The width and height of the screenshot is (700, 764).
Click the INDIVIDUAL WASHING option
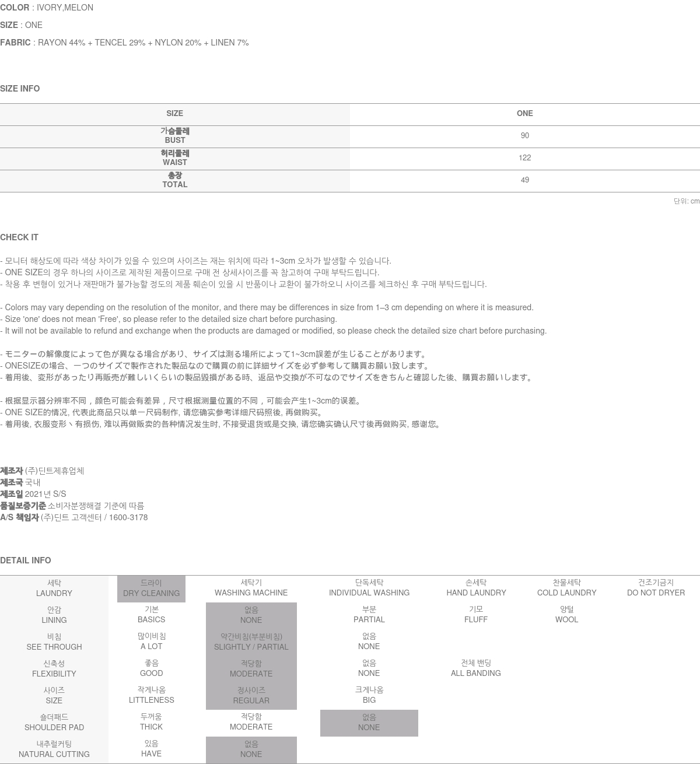coord(369,588)
